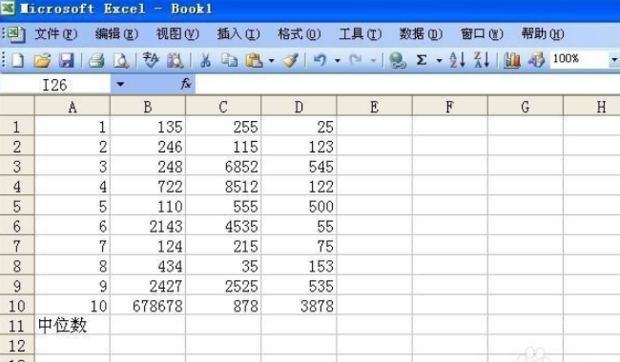Viewport: 620px width, 362px height.
Task: Open the Chart Wizard icon
Action: coord(512,60)
